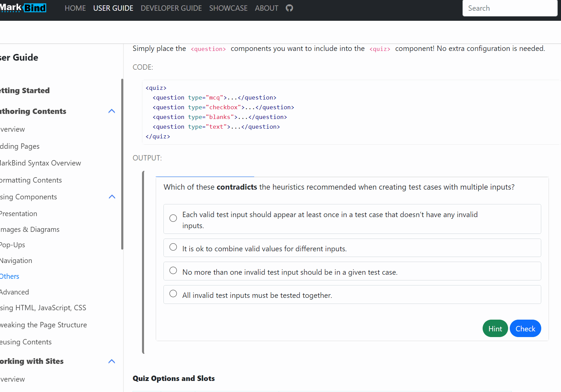Open the Others sidebar link
Viewport: 561px width, 392px height.
click(x=10, y=276)
